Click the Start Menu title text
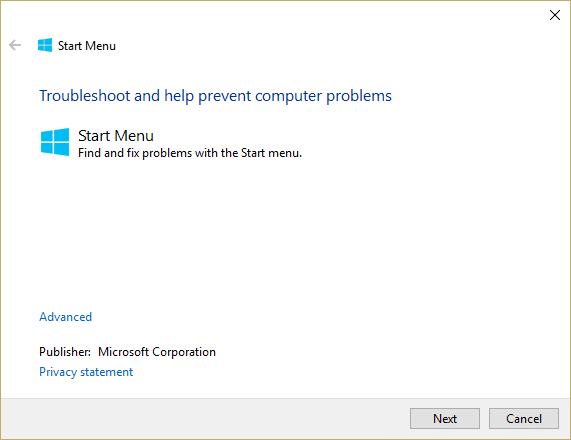This screenshot has height=440, width=571. coord(87,46)
